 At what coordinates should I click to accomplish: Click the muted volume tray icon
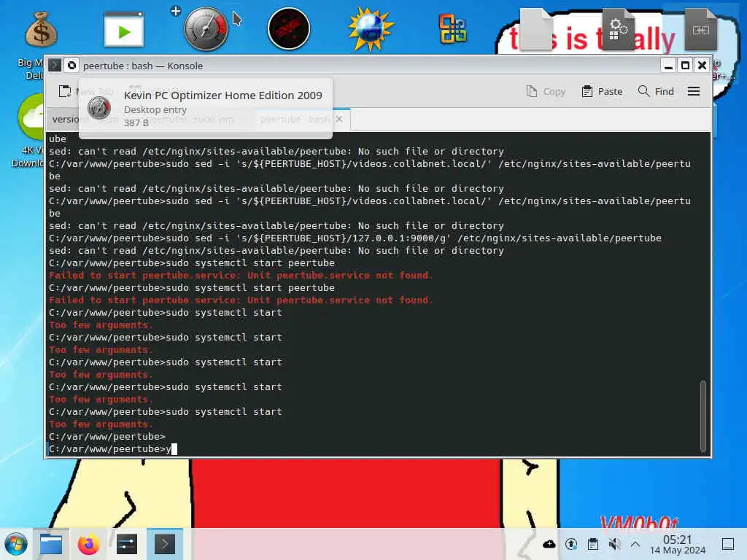pos(614,544)
